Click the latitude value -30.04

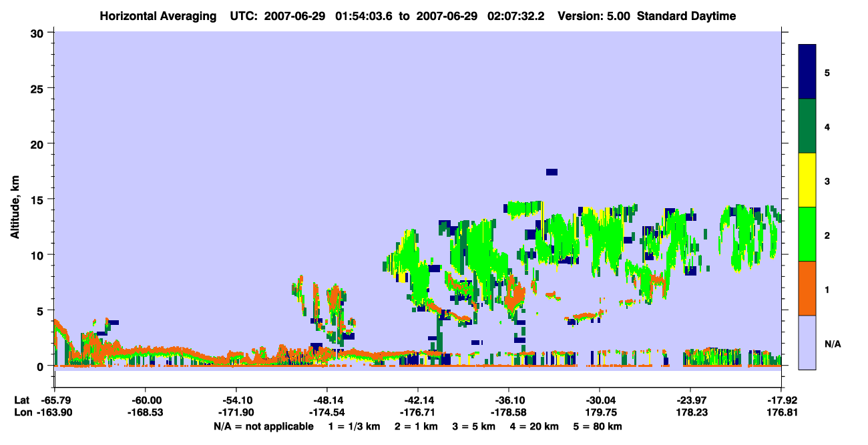click(599, 400)
